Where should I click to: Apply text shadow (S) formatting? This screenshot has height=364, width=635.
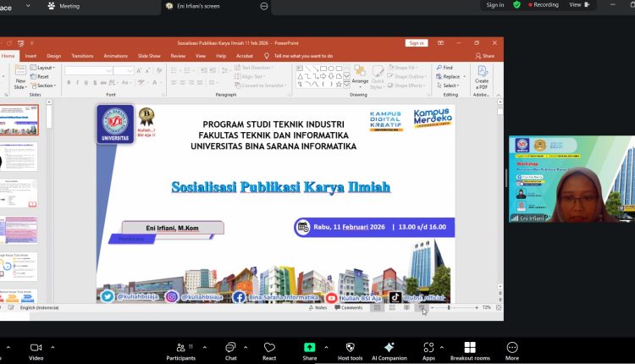pos(95,83)
